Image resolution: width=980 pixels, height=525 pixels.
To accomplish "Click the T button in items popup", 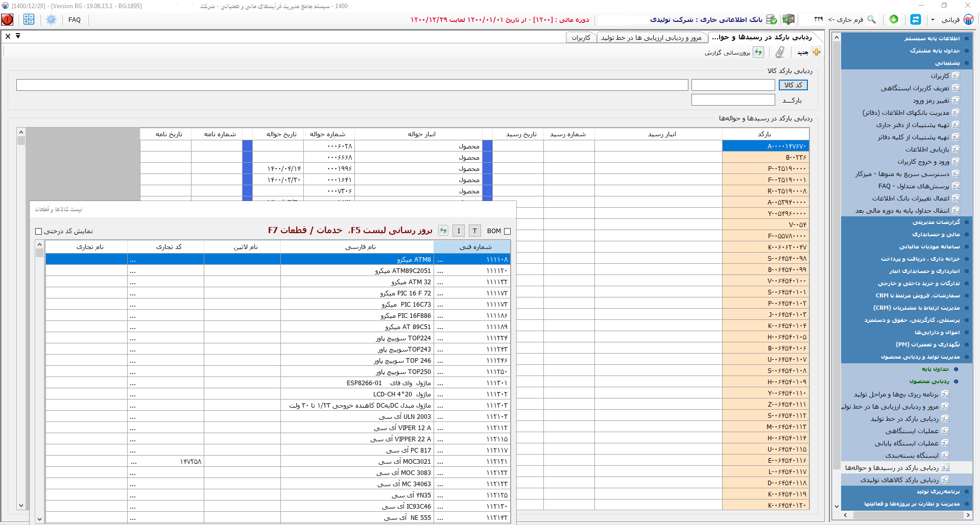I will pyautogui.click(x=474, y=231).
